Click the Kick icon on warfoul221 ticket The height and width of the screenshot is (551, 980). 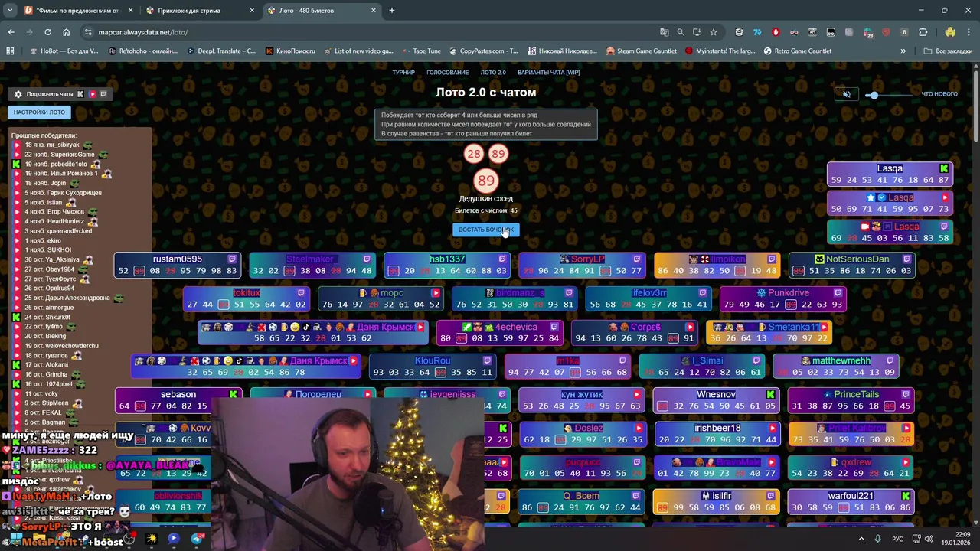906,496
